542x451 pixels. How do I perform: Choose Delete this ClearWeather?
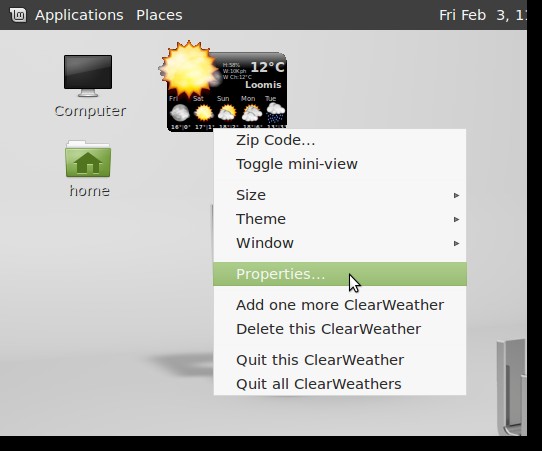pyautogui.click(x=340, y=329)
